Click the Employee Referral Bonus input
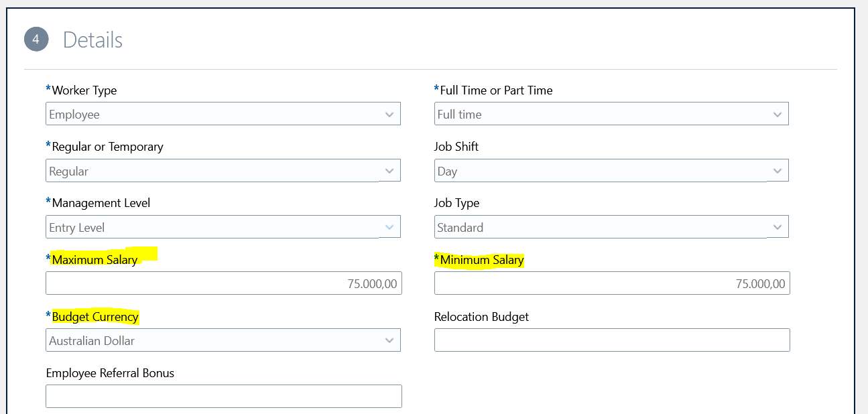The width and height of the screenshot is (868, 414). click(223, 396)
